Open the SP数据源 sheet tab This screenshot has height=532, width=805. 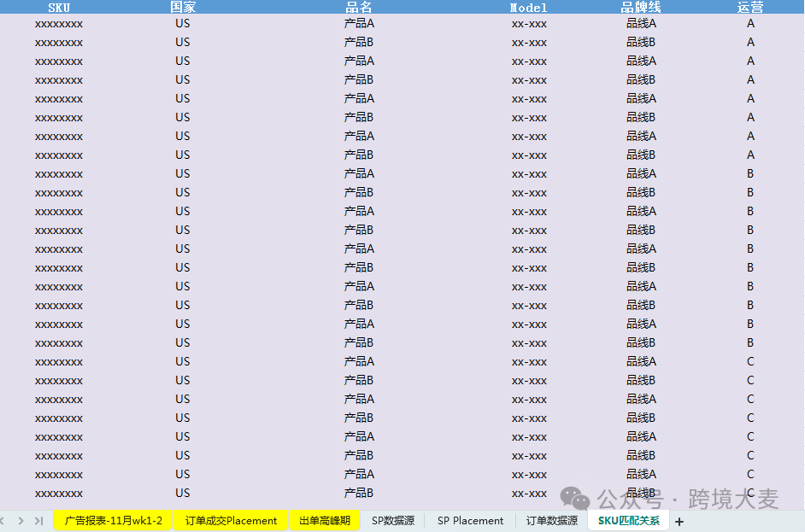pos(393,521)
